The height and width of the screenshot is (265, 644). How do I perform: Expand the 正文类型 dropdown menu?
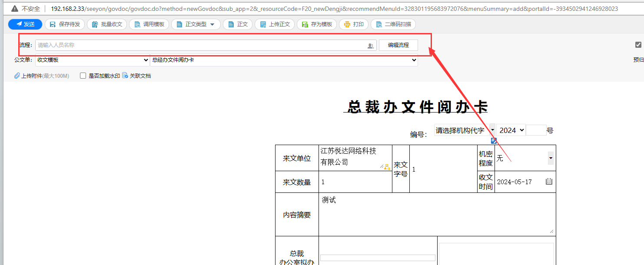click(196, 24)
